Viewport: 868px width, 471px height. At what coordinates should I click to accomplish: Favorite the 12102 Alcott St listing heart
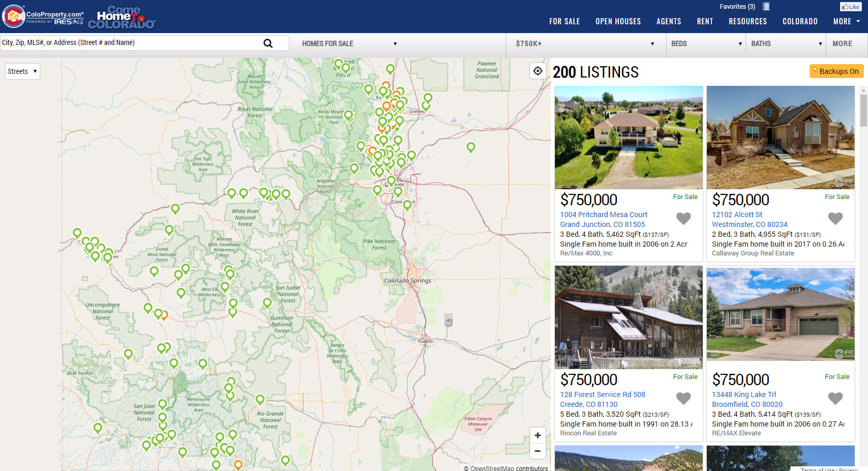click(835, 219)
